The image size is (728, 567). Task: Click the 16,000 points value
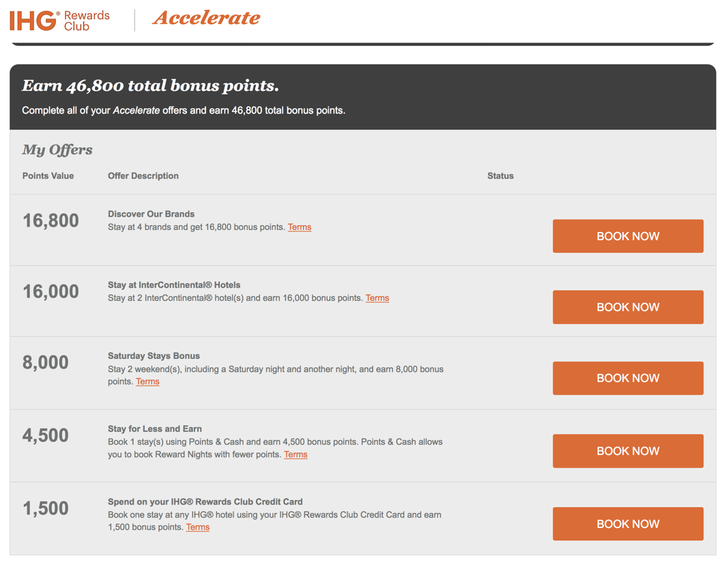pos(50,291)
